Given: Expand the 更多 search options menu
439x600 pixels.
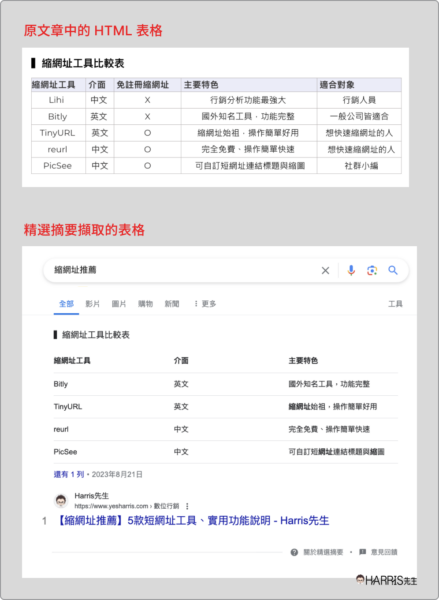Looking at the screenshot, I should [x=205, y=304].
